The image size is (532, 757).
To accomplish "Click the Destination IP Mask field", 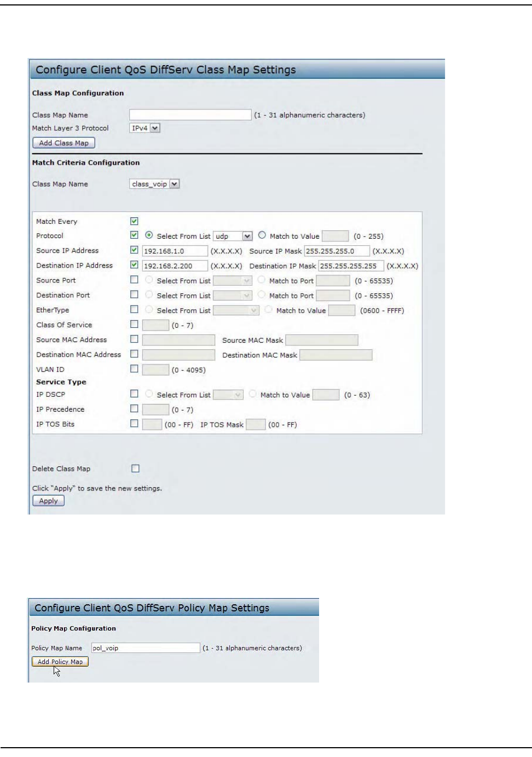I will pyautogui.click(x=351, y=265).
